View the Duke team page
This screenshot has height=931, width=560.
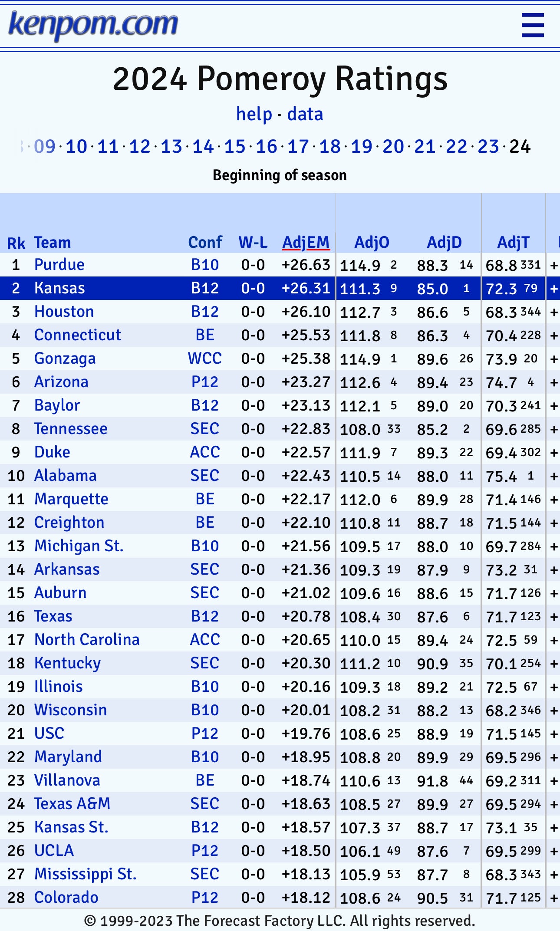point(52,452)
